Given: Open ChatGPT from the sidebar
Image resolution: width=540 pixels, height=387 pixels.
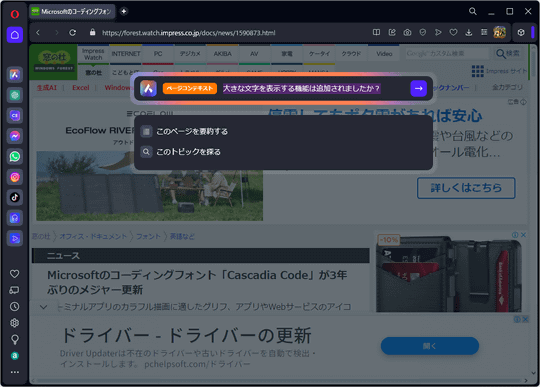Looking at the screenshot, I should click(14, 95).
